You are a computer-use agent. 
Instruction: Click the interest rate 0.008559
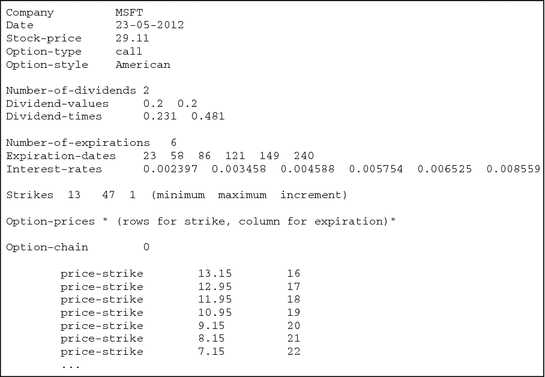point(513,169)
